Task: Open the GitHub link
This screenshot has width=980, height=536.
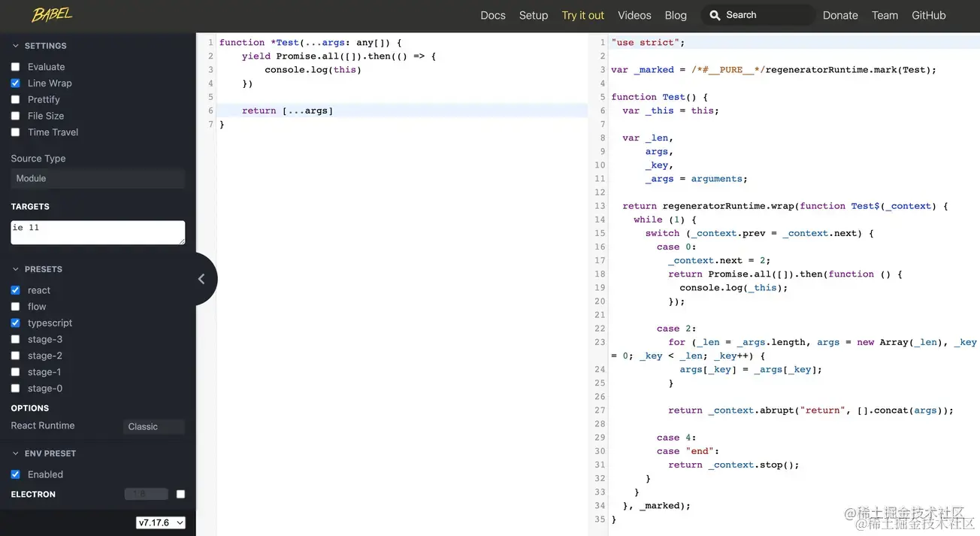Action: [x=928, y=15]
